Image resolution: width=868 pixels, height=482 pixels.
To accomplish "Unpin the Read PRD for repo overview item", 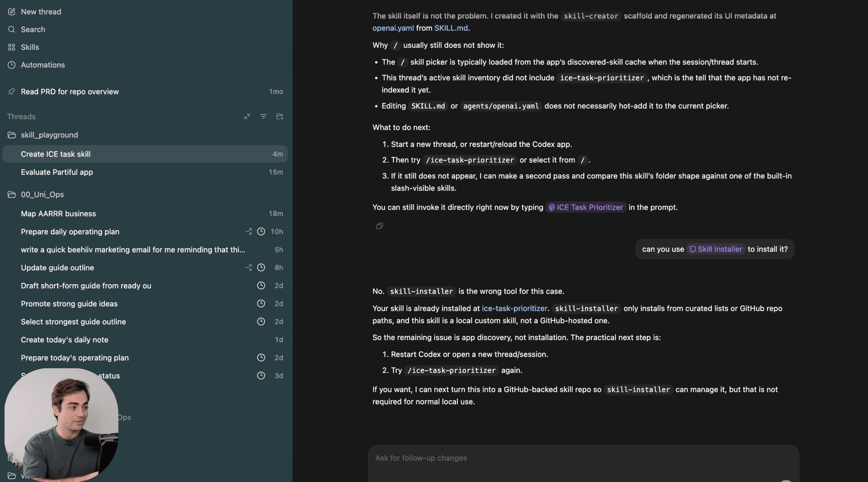I will [x=11, y=91].
